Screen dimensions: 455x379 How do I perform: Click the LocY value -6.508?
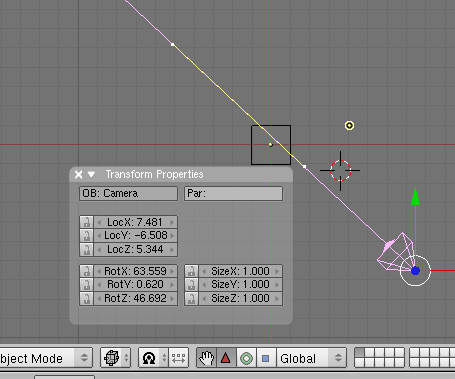coord(135,236)
